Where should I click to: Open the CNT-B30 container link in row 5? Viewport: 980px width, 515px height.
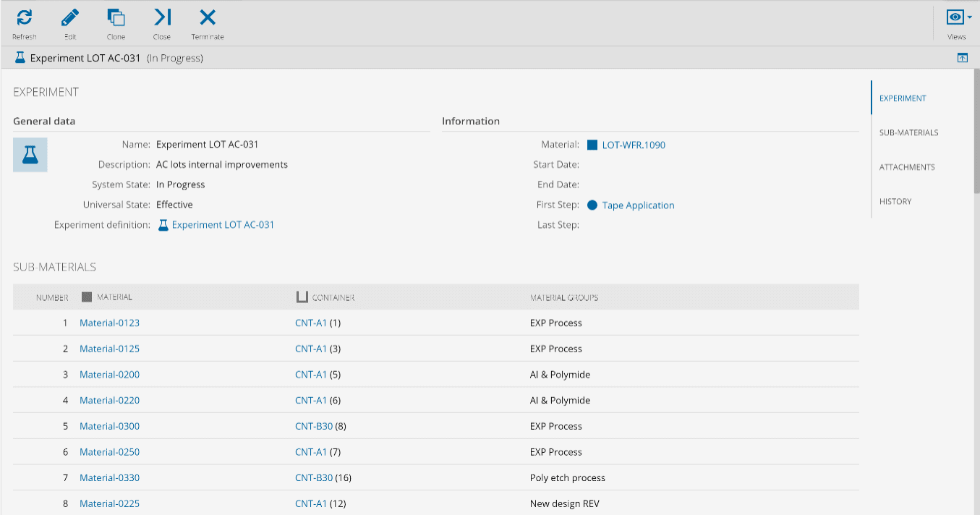[x=314, y=427]
